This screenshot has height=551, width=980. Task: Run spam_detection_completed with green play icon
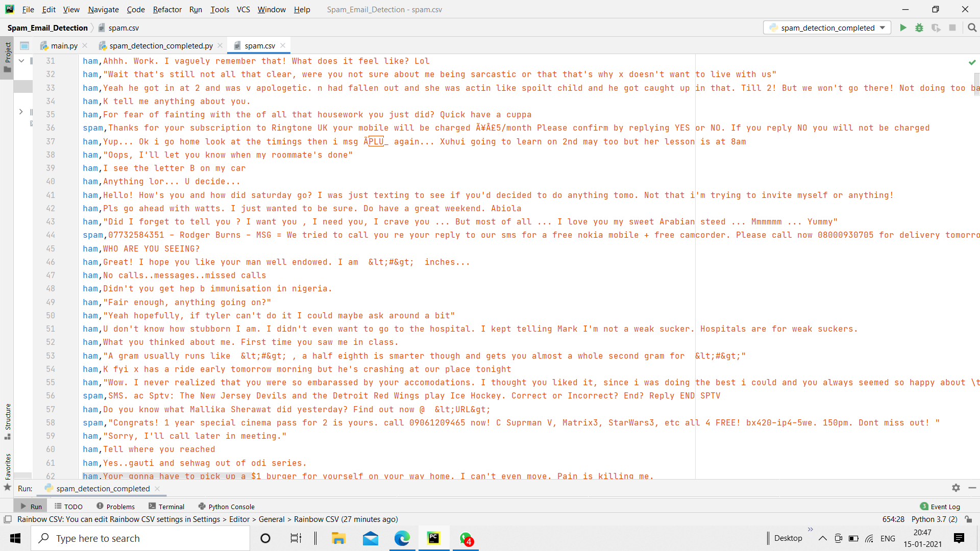pyautogui.click(x=903, y=28)
